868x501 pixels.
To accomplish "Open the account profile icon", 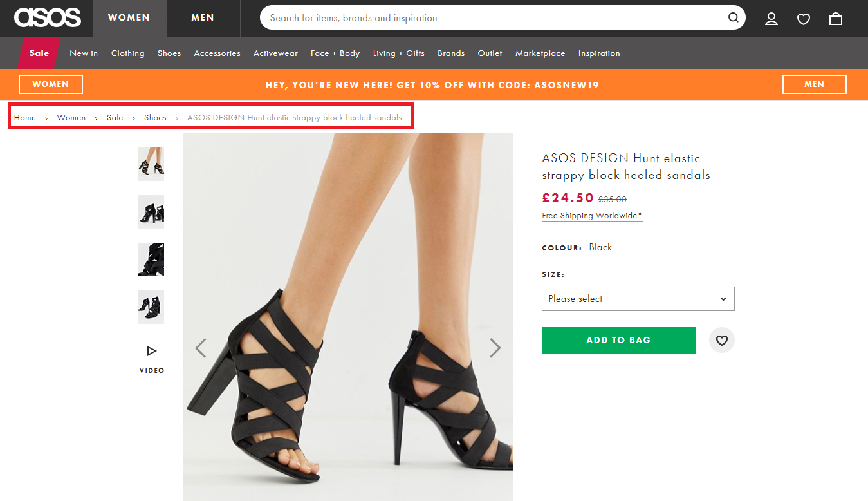I will pyautogui.click(x=771, y=19).
